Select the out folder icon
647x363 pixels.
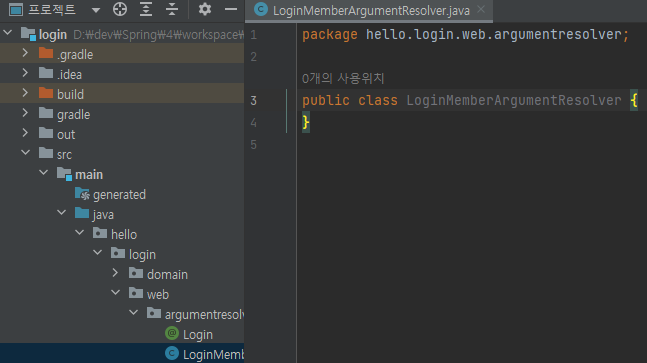[46, 133]
